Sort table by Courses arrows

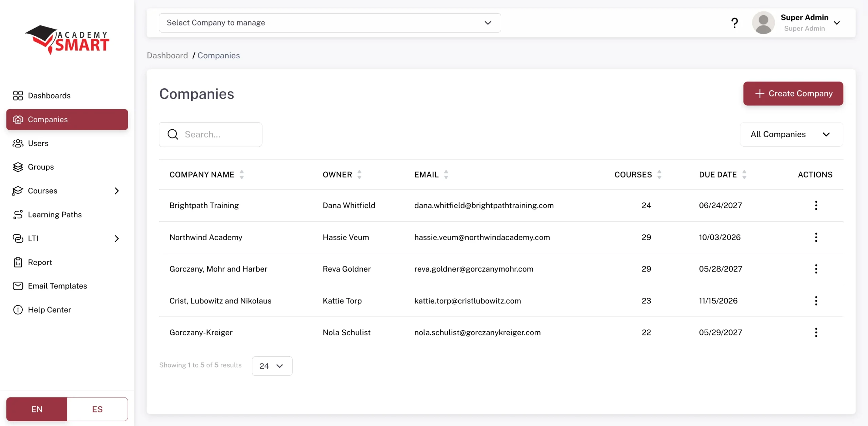coord(659,174)
